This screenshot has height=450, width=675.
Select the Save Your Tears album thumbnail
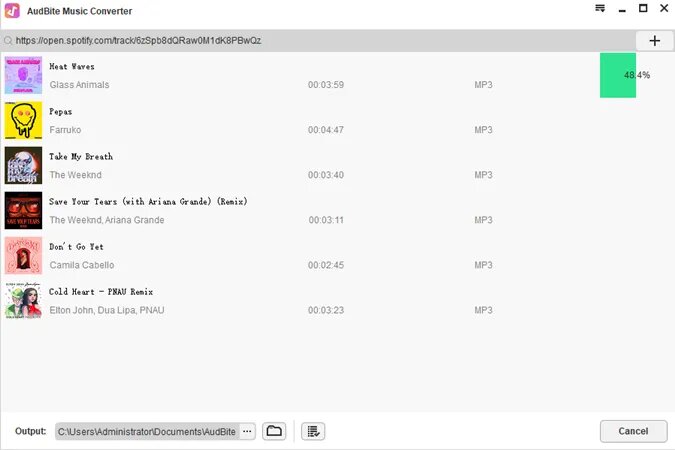[23, 211]
